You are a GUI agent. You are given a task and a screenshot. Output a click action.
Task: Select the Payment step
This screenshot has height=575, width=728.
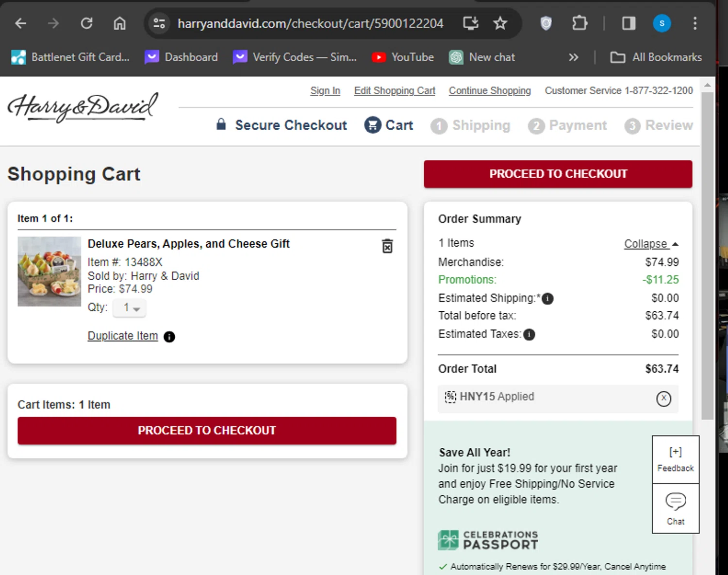pyautogui.click(x=567, y=125)
